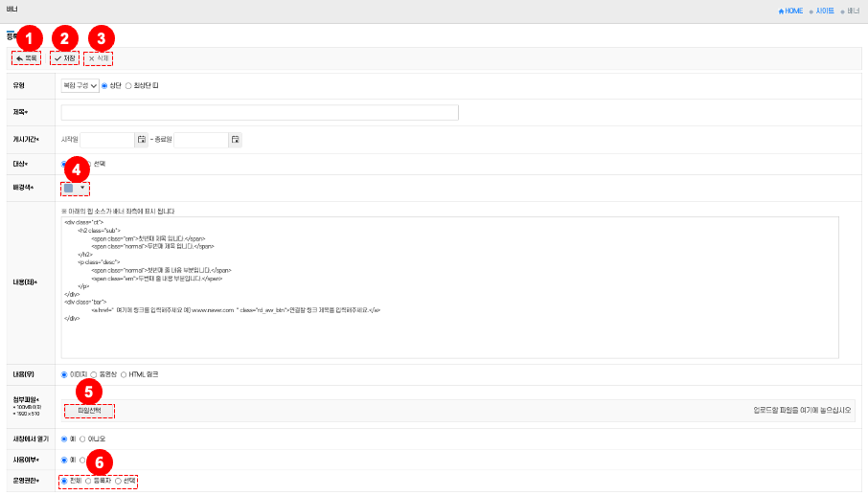This screenshot has height=495, width=868.
Task: Choose 동영상 as right content type
Action: click(x=93, y=374)
